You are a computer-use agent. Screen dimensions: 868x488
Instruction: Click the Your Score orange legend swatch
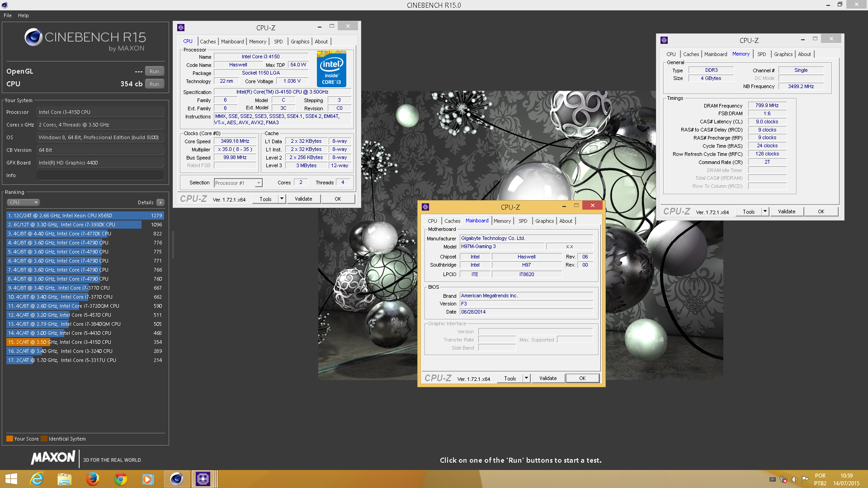point(9,438)
